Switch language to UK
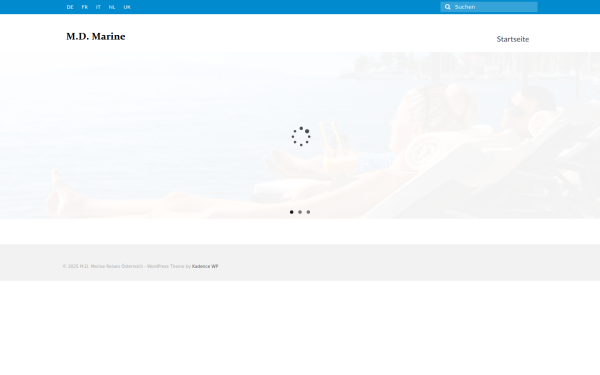Viewport: 600px width, 375px height. click(127, 7)
